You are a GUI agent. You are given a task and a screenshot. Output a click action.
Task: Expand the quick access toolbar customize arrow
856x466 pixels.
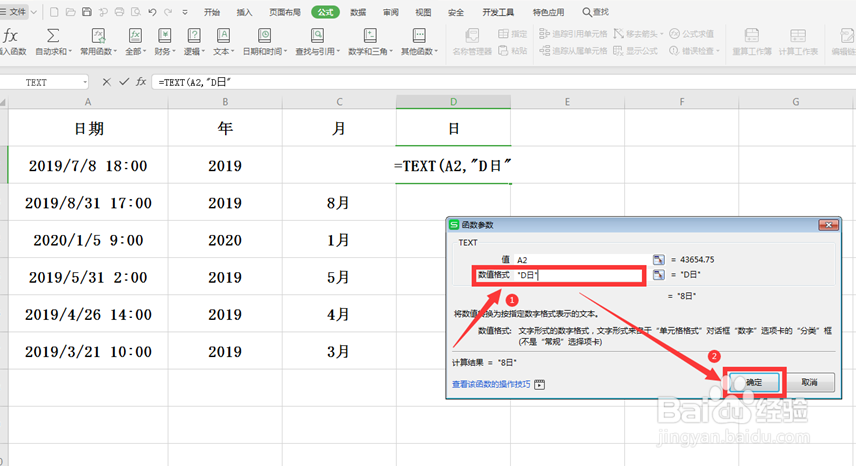click(x=185, y=12)
